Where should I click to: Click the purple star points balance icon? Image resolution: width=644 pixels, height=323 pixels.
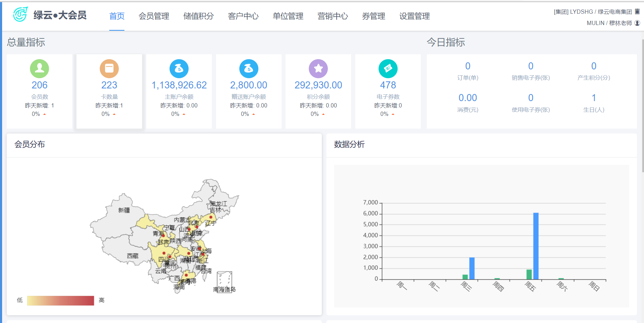[x=318, y=69]
